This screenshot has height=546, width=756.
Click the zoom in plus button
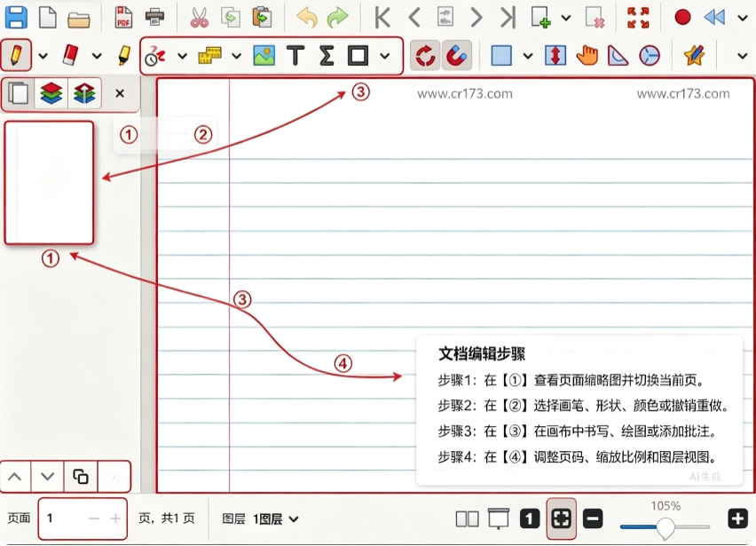point(737,519)
